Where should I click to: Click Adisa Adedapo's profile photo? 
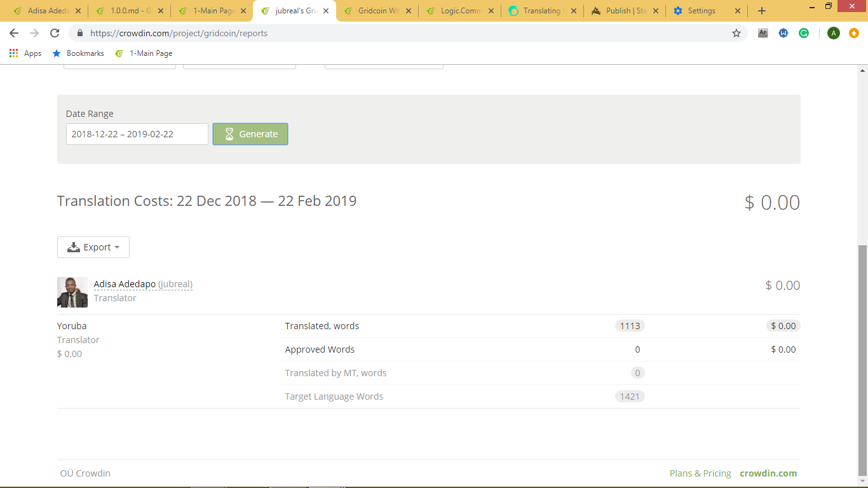click(72, 292)
